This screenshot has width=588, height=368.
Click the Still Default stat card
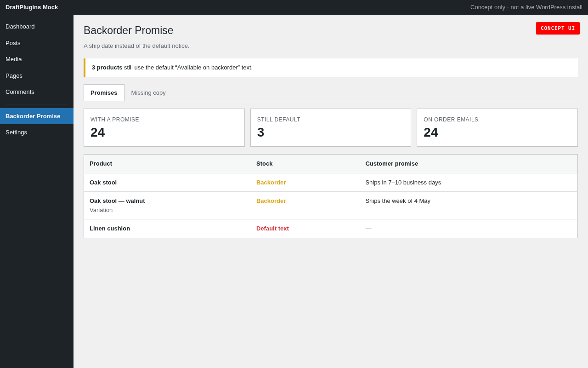pos(331,128)
